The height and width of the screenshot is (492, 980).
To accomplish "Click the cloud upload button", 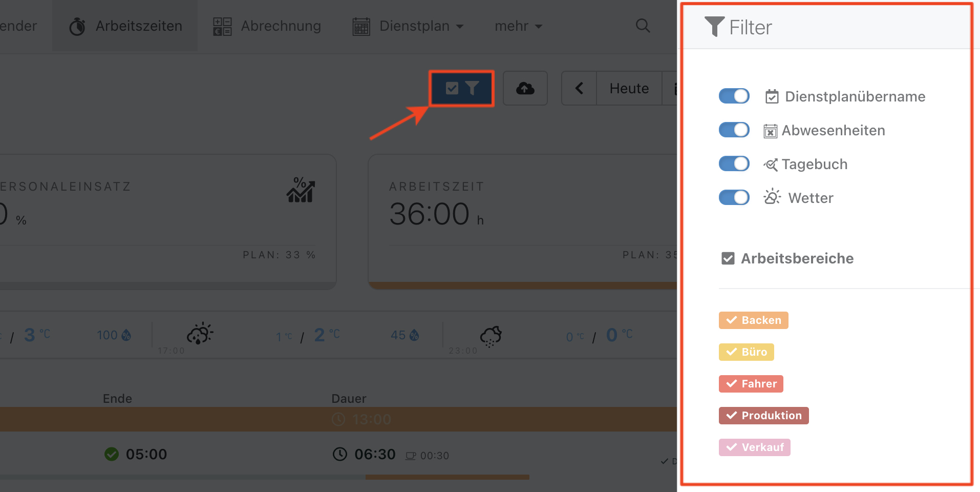I will coord(525,88).
